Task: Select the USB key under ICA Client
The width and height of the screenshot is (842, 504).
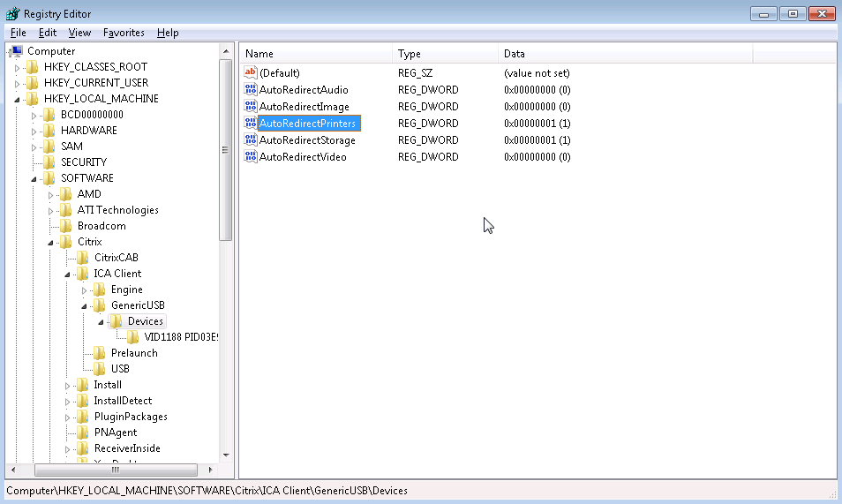Action: pos(120,369)
